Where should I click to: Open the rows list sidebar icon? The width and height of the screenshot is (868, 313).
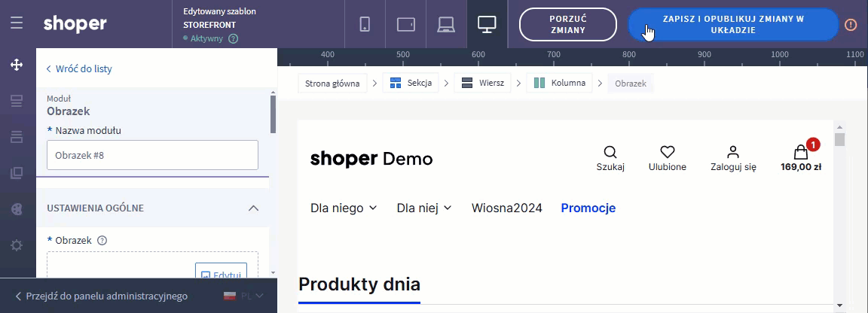[x=17, y=137]
